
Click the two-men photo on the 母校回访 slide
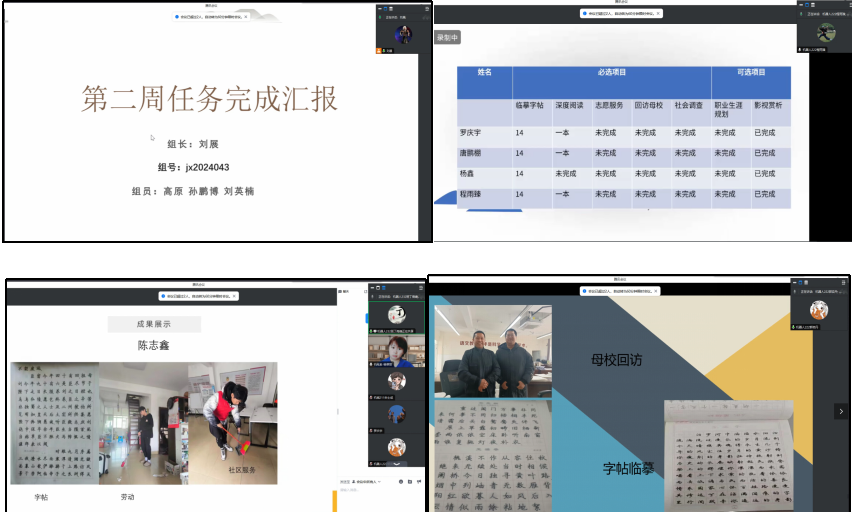492,352
